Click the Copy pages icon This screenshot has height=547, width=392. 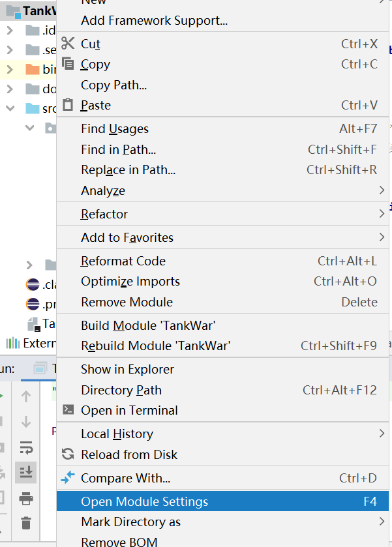(x=68, y=64)
